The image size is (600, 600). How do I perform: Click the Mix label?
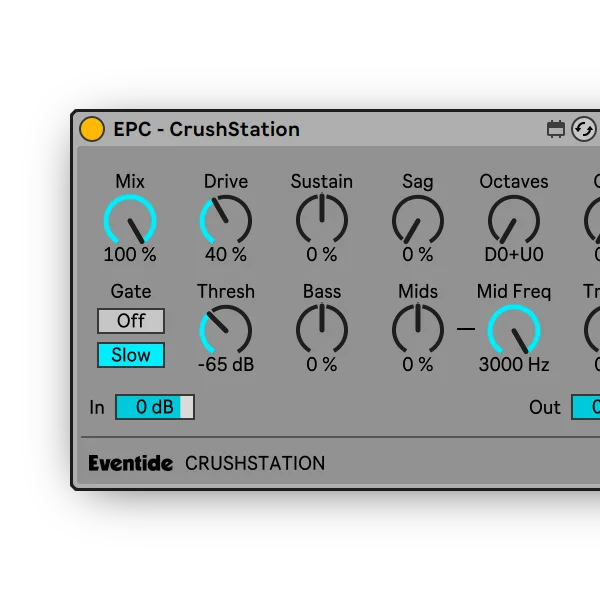(130, 181)
